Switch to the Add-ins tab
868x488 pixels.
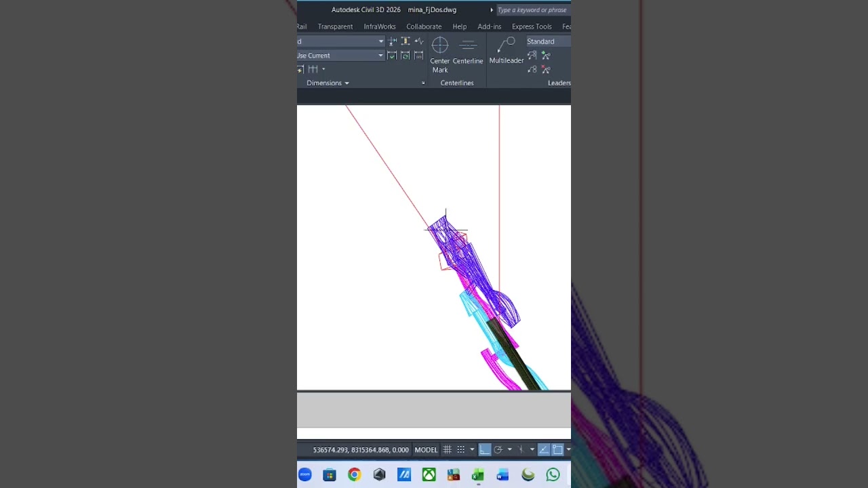click(490, 26)
